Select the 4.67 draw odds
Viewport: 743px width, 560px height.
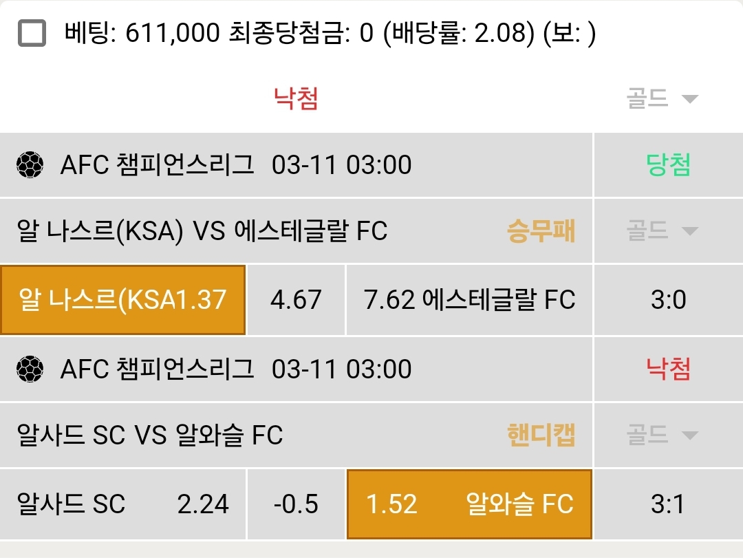click(x=296, y=300)
